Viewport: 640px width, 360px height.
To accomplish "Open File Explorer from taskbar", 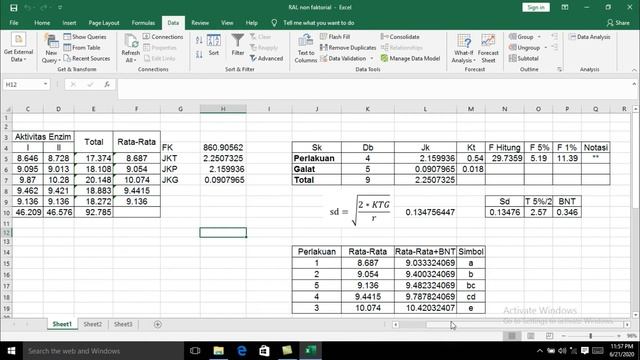I will (218, 351).
